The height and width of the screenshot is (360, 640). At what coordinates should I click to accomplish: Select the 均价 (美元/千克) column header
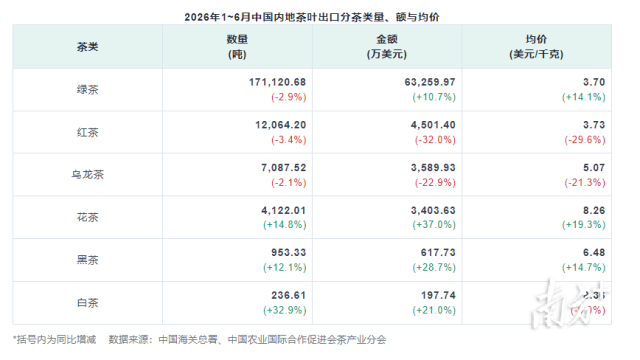536,47
